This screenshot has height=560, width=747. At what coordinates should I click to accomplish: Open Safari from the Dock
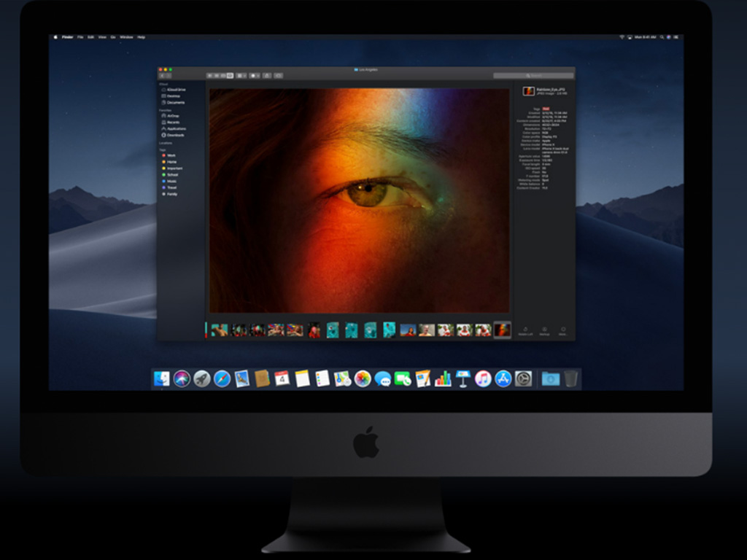coord(221,379)
